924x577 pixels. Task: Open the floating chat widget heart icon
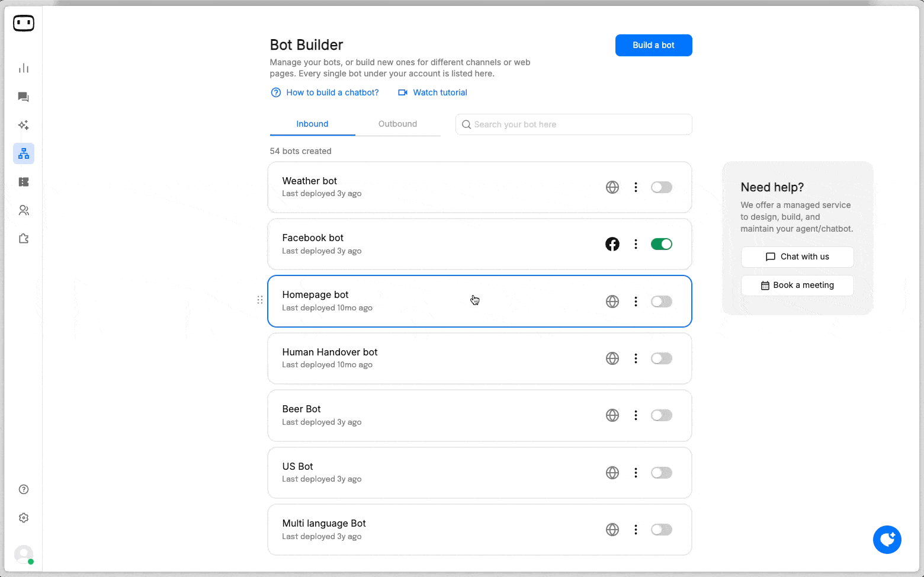coord(887,540)
